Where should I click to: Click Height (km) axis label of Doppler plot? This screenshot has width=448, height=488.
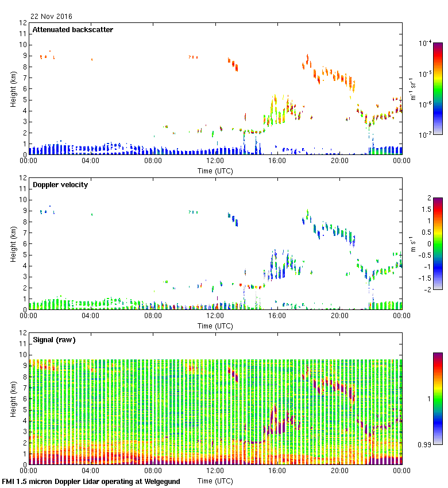tap(13, 243)
